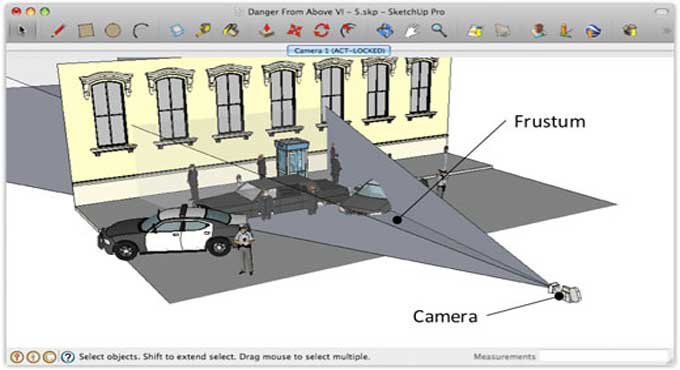Screen dimensions: 680x370
Task: Click the third circular status bar icon
Action: [50, 357]
